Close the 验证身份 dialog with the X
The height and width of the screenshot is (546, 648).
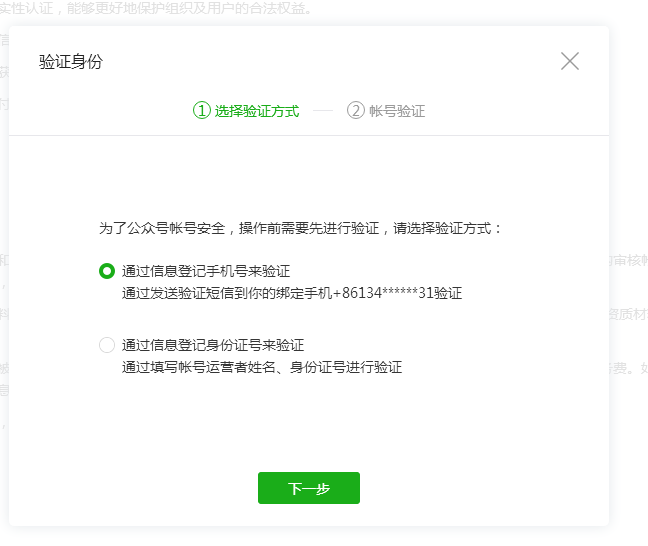tap(570, 61)
